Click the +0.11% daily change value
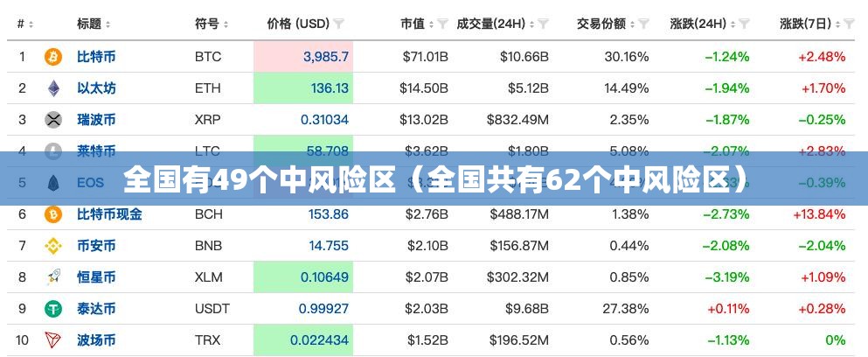 [728, 309]
